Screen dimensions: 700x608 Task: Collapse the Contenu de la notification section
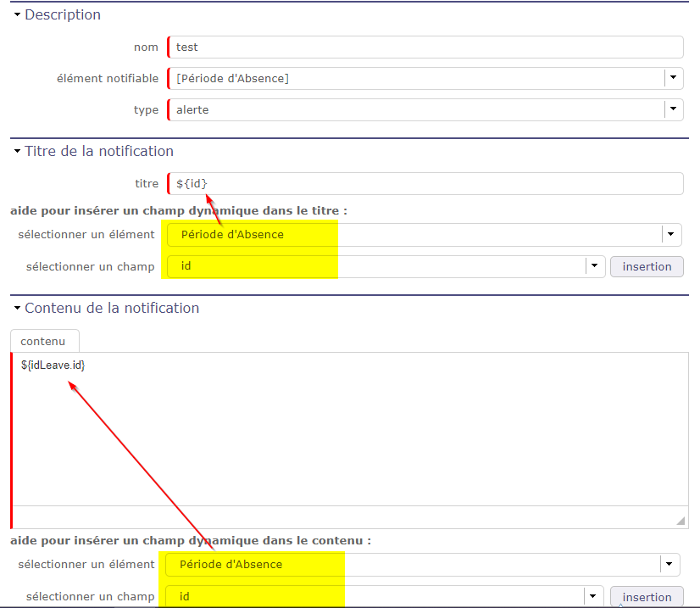(x=17, y=309)
